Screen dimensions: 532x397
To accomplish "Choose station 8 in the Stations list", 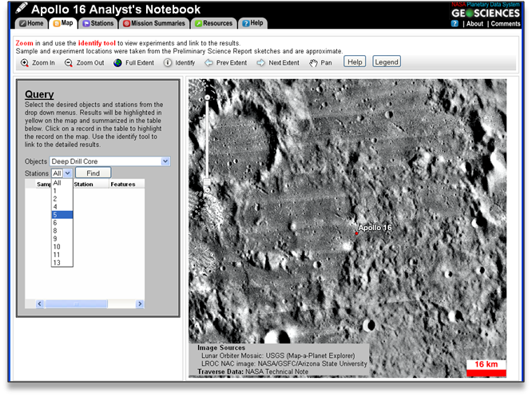I will (x=62, y=231).
